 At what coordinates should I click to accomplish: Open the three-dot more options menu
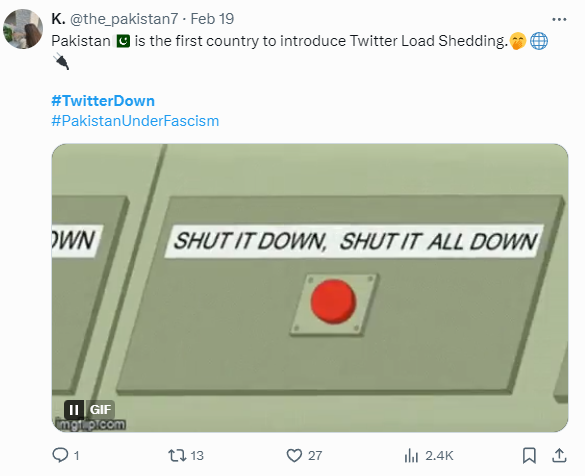559,19
